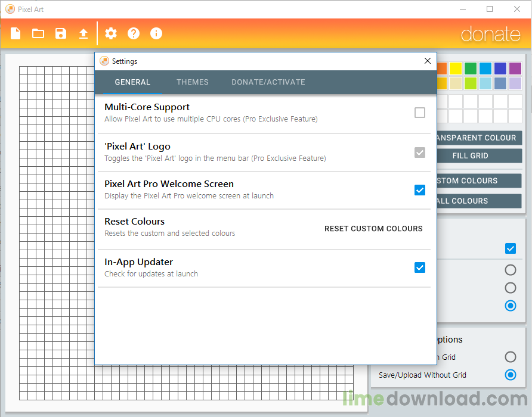Screen dimensions: 532x417
Task: Pick the yellow colour swatch
Action: 455,69
